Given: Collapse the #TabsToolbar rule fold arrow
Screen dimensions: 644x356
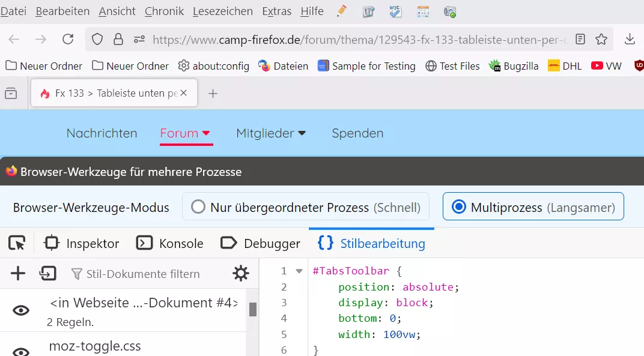Looking at the screenshot, I should click(299, 271).
